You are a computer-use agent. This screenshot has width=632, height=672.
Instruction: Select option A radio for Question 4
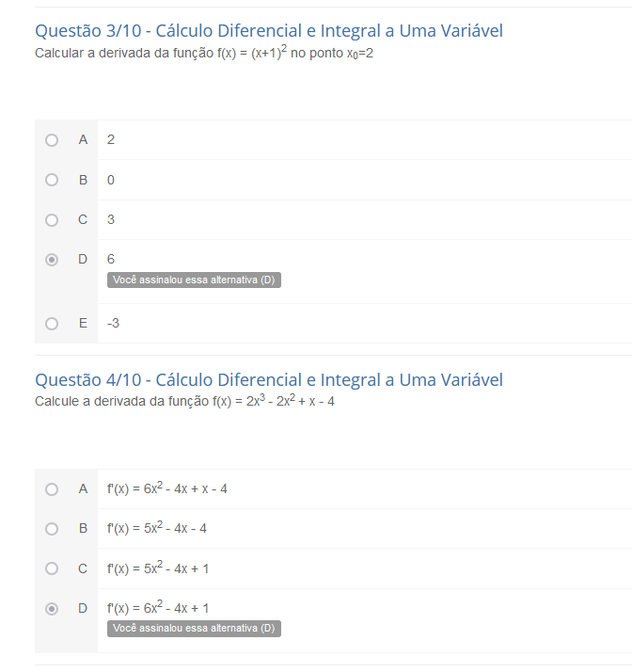[x=52, y=489]
